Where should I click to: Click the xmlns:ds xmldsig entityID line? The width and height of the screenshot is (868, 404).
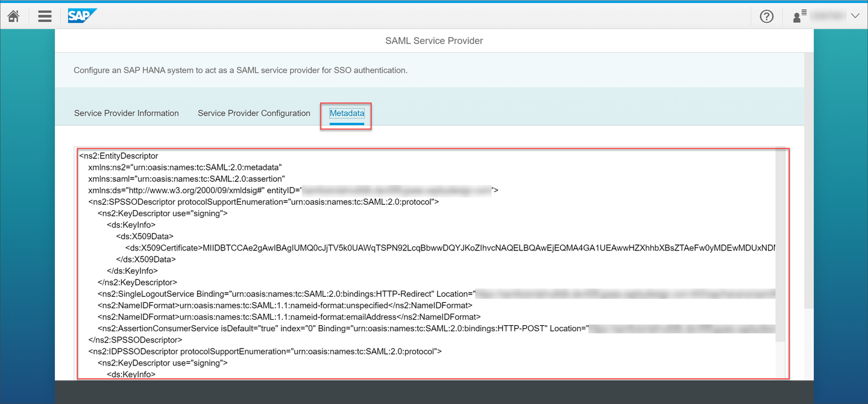click(x=293, y=190)
